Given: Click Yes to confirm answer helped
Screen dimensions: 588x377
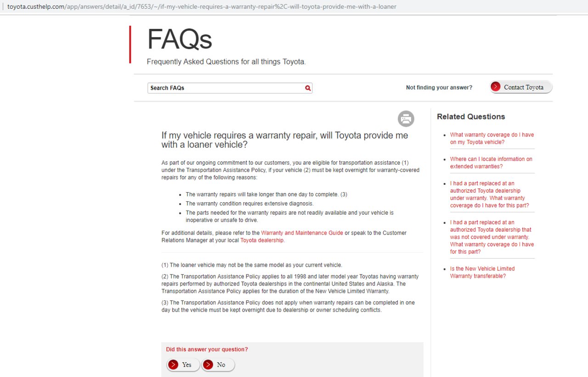Looking at the screenshot, I should coord(183,365).
